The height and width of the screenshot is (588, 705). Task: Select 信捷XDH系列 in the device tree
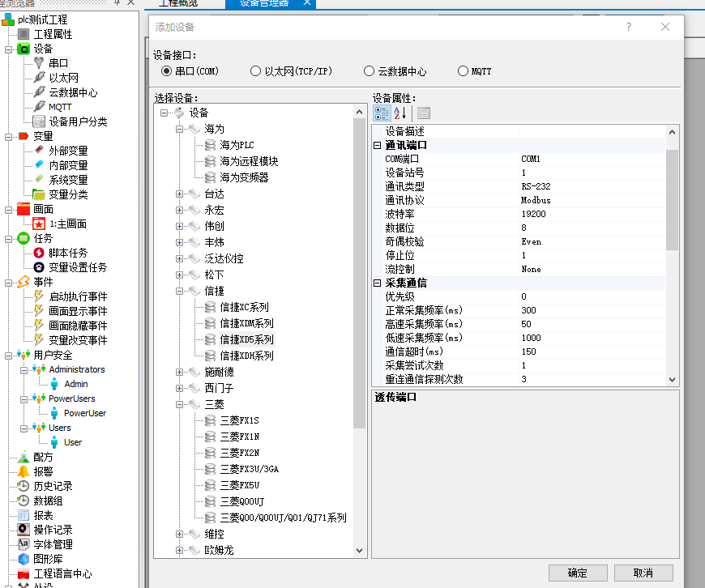tap(247, 356)
